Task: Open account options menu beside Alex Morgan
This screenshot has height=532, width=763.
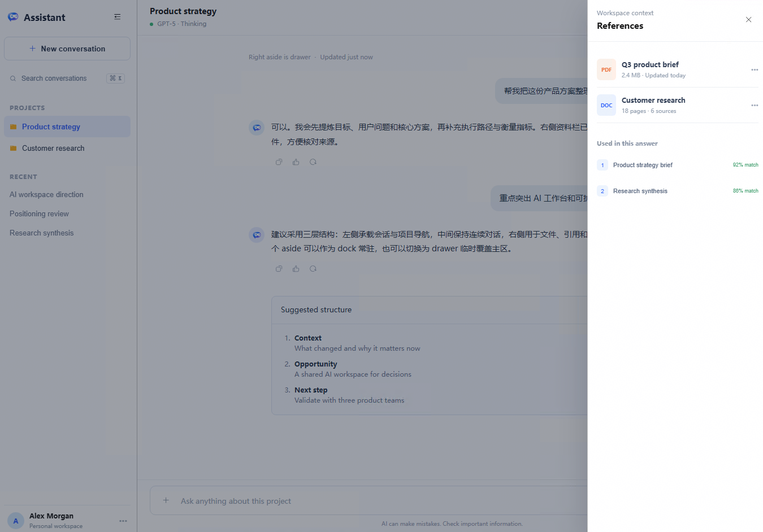Action: (123, 521)
